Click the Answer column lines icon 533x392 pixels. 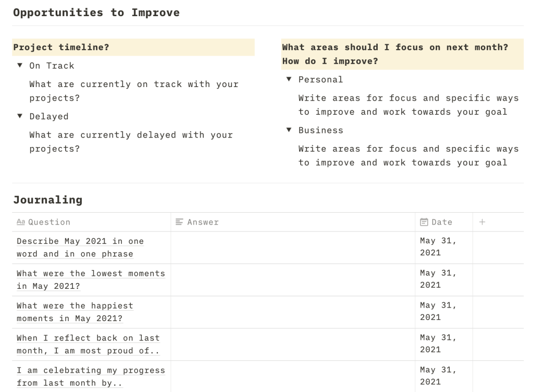(179, 222)
